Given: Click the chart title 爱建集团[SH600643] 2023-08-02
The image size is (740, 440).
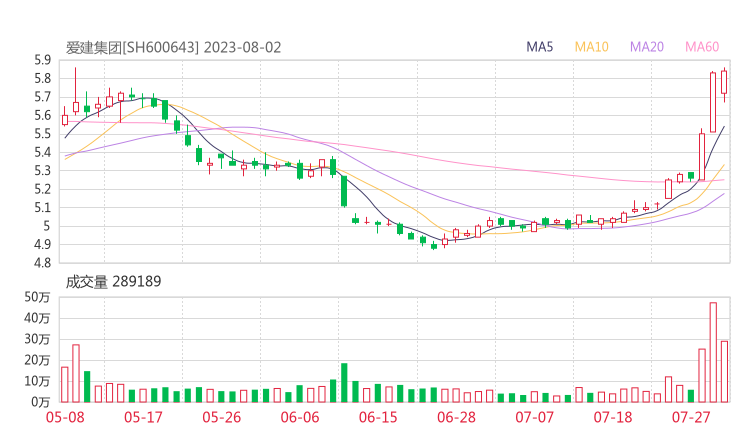Looking at the screenshot, I should tap(173, 48).
